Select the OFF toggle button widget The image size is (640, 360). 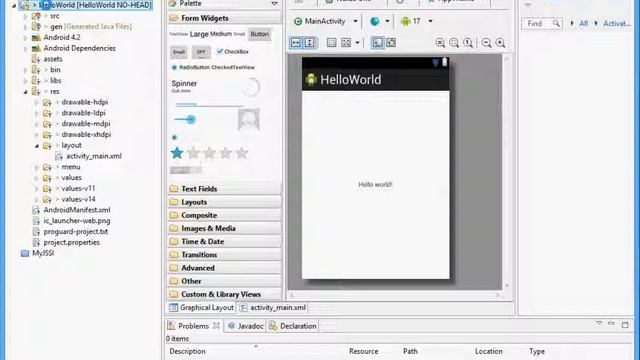pos(201,52)
